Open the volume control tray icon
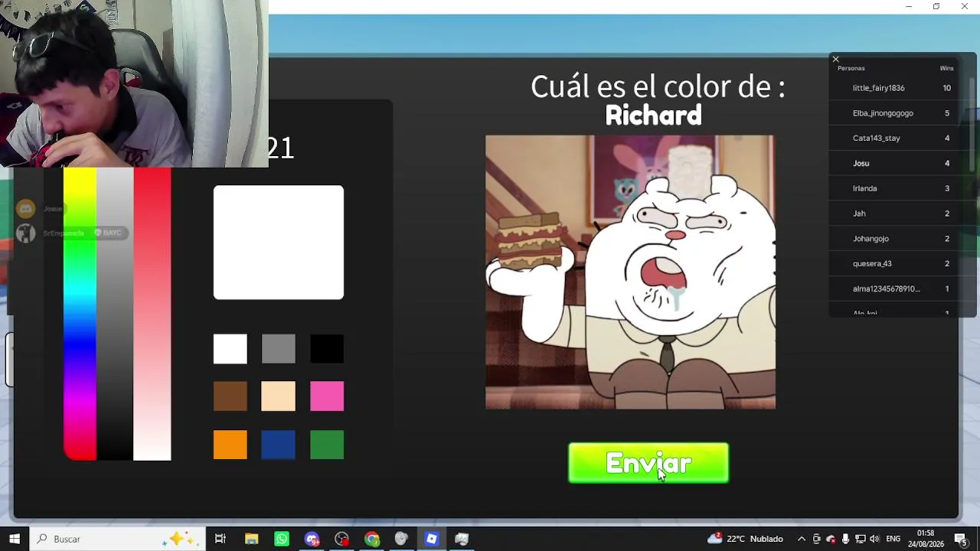Screen dimensions: 980x551 click(x=874, y=539)
